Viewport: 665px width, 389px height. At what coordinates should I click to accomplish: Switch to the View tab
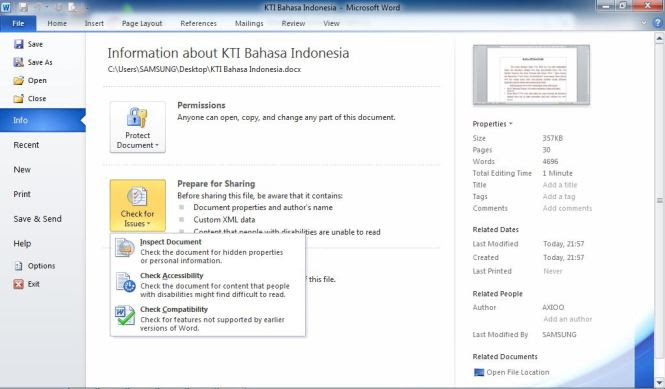coord(331,23)
